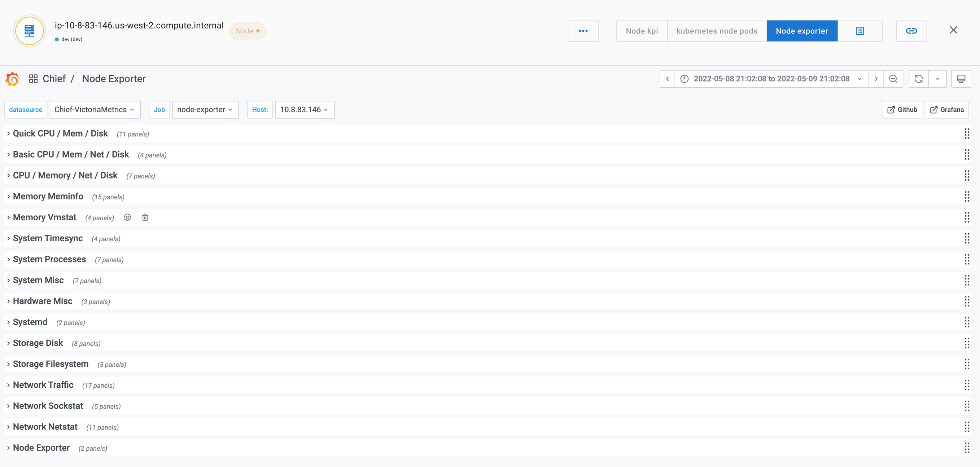Click the Memory Vmstat row settings gear

coord(127,217)
